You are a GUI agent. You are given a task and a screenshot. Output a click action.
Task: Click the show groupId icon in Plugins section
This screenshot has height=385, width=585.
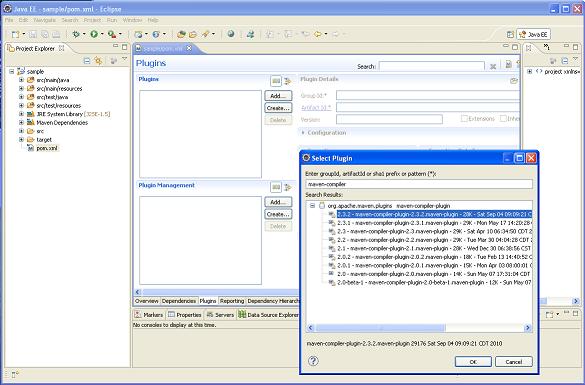276,81
